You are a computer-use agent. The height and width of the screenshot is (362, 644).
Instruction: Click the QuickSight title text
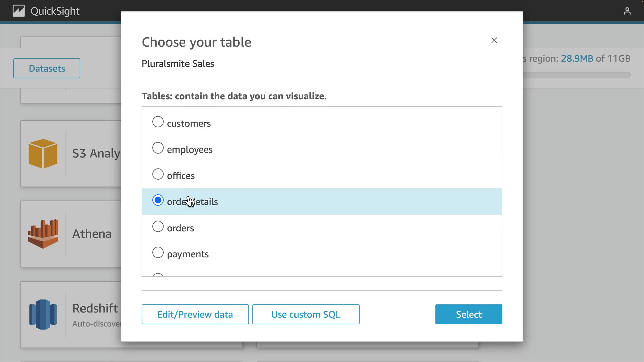point(55,11)
